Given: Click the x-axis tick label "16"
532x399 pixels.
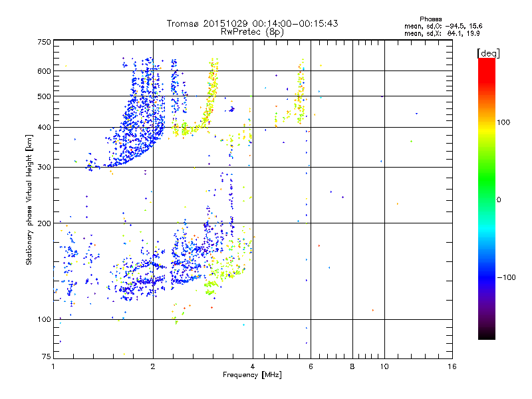Looking at the screenshot, I should pos(452,366).
